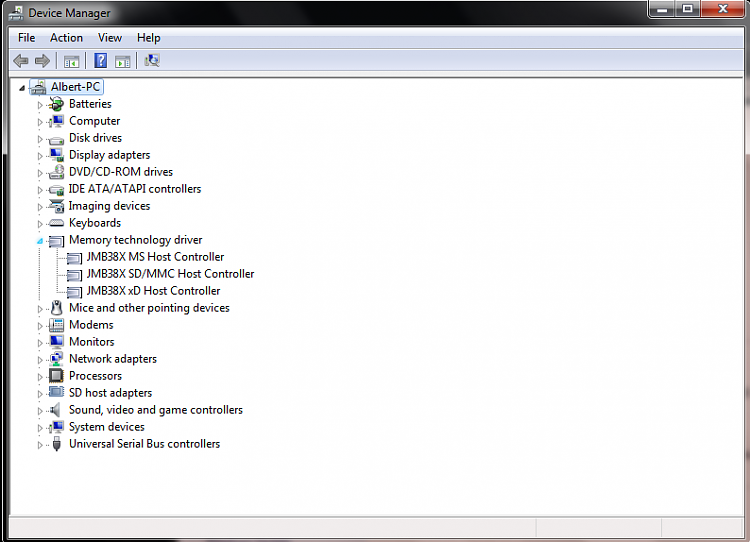The height and width of the screenshot is (542, 750).
Task: Click the Keyboards category icon
Action: pos(56,223)
